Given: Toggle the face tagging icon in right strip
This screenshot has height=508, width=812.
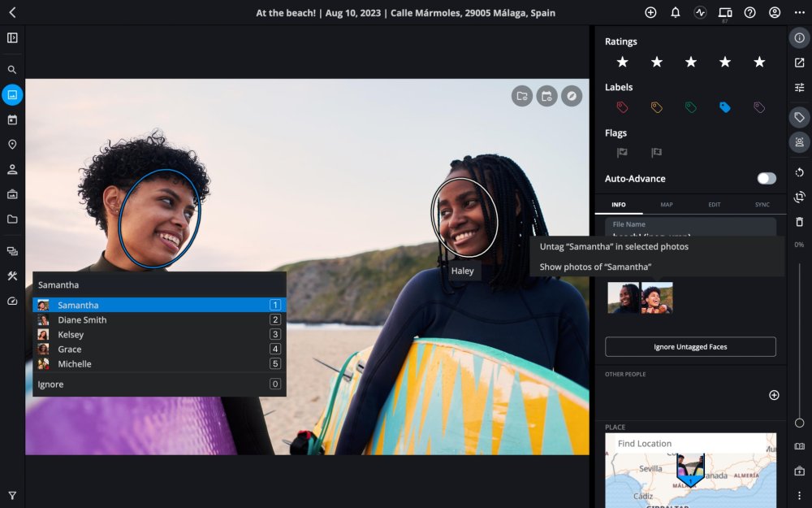Looking at the screenshot, I should coord(800,142).
